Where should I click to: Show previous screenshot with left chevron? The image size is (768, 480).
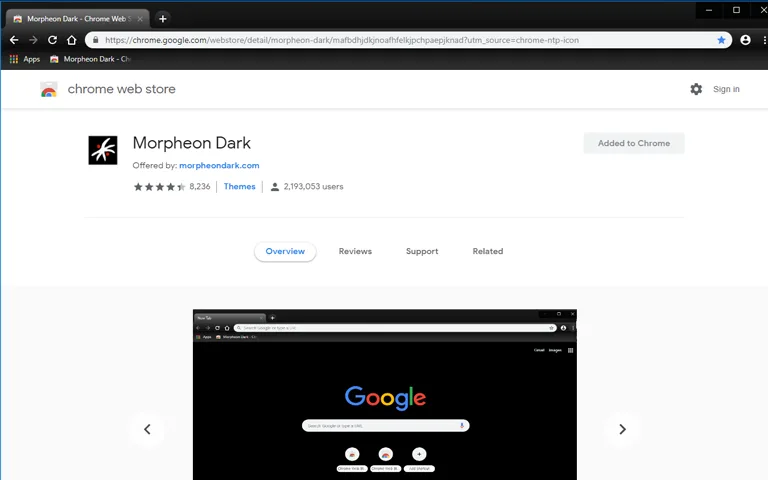point(147,430)
